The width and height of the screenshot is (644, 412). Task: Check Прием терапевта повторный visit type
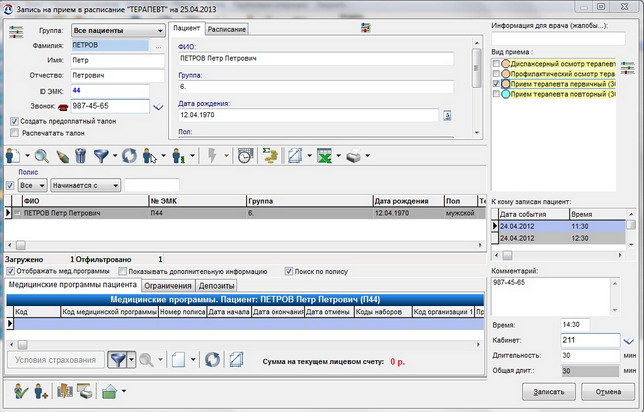496,94
